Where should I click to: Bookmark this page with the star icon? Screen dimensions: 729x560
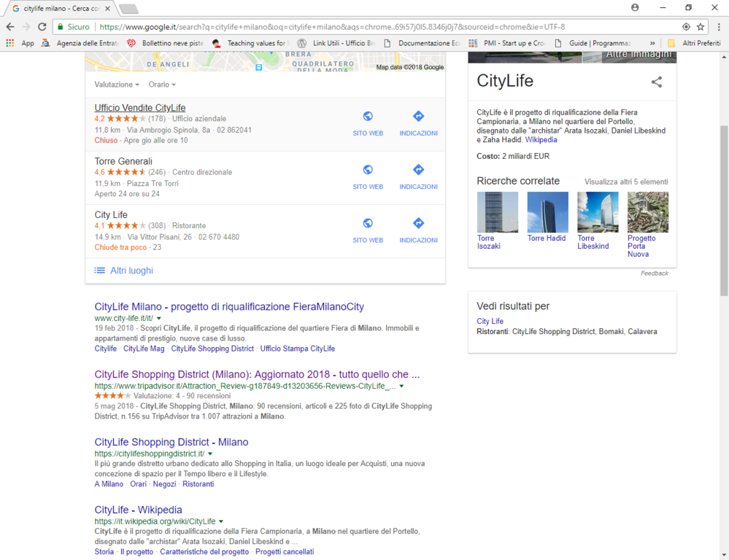[x=701, y=27]
